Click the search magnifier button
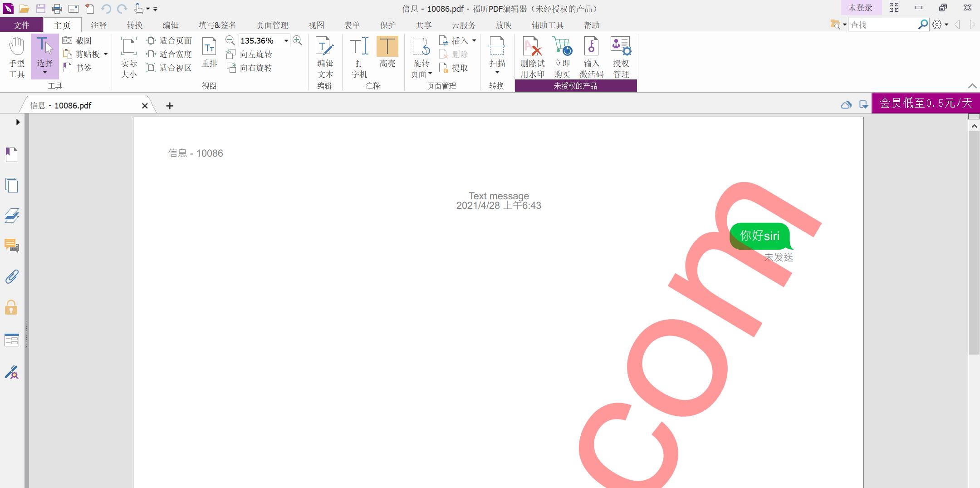This screenshot has height=488, width=980. click(x=923, y=25)
